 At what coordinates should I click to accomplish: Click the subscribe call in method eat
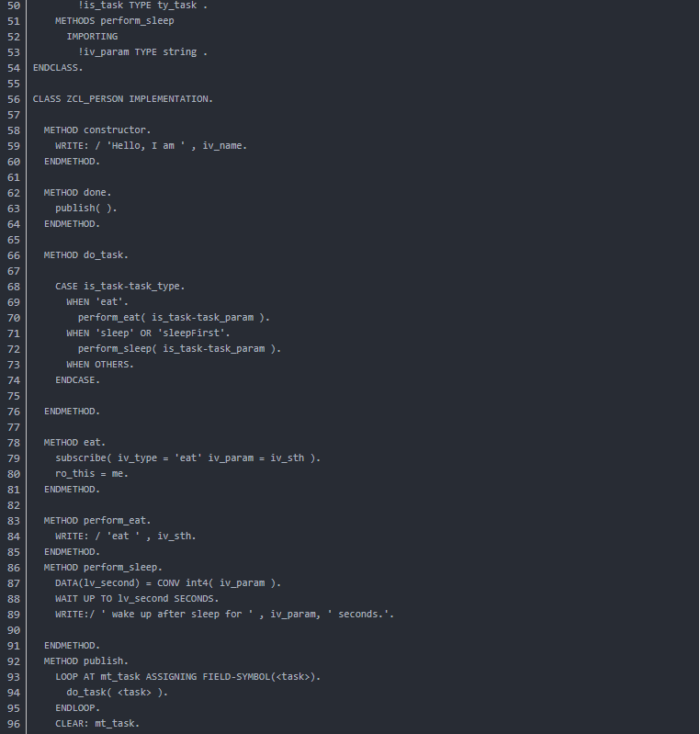pos(187,458)
